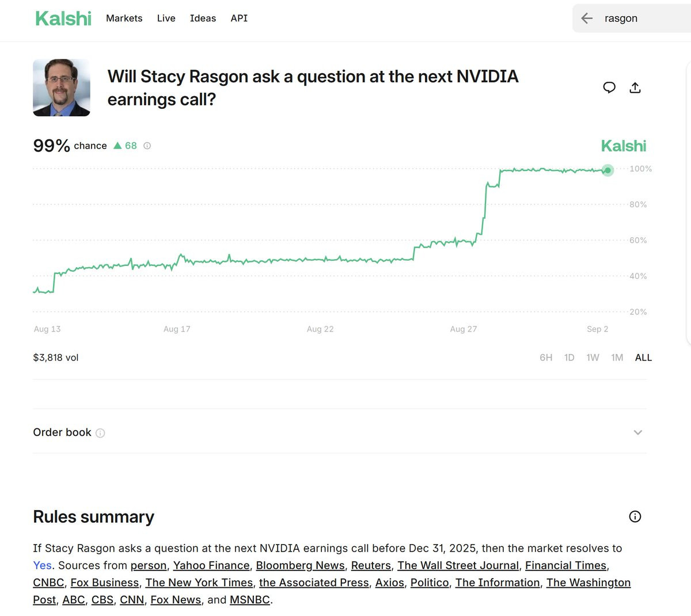The height and width of the screenshot is (616, 691).
Task: Open the Ideas page
Action: (x=203, y=18)
